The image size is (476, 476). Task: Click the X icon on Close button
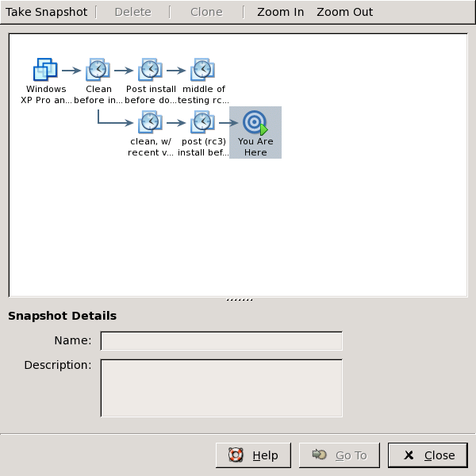409,455
